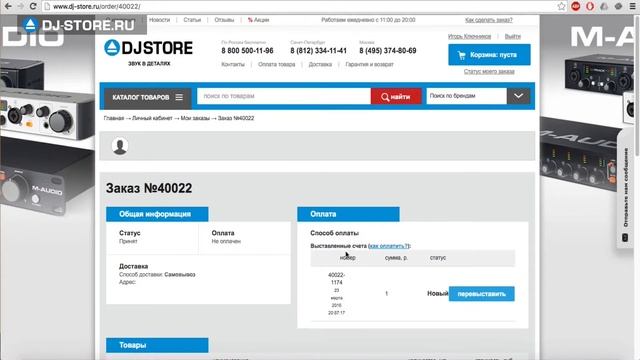The width and height of the screenshot is (640, 360).
Task: Click the browser forward arrow
Action: point(20,7)
